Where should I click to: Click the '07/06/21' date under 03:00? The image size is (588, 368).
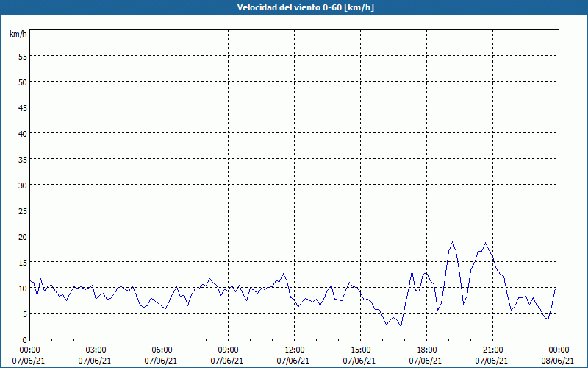(95, 361)
